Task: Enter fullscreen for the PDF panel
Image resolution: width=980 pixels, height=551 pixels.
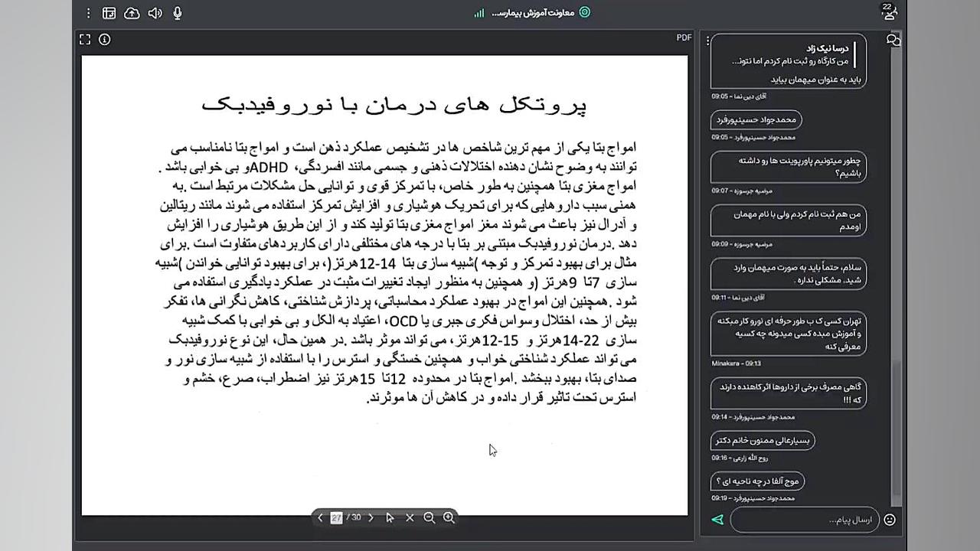Action: pyautogui.click(x=85, y=39)
